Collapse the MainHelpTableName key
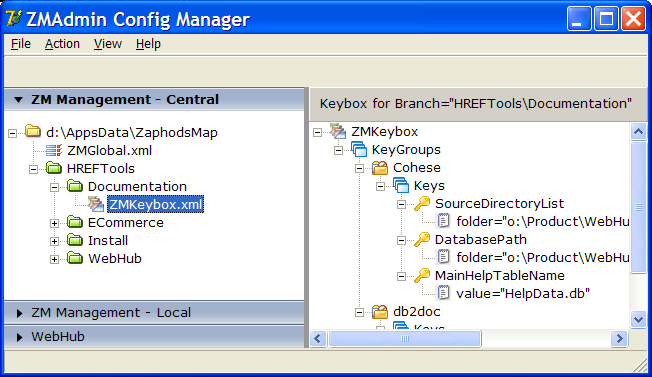The height and width of the screenshot is (377, 652). (401, 276)
